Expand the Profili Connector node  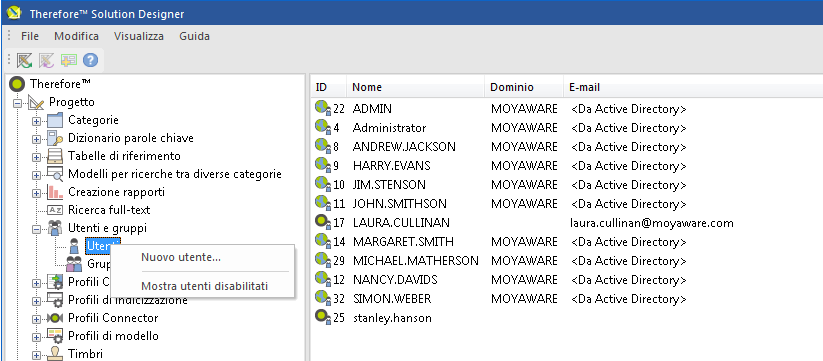(36, 318)
